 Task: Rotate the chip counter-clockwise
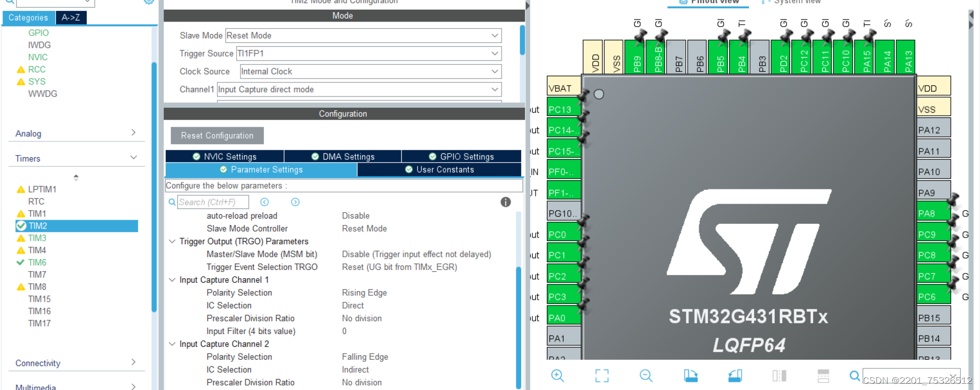click(735, 376)
